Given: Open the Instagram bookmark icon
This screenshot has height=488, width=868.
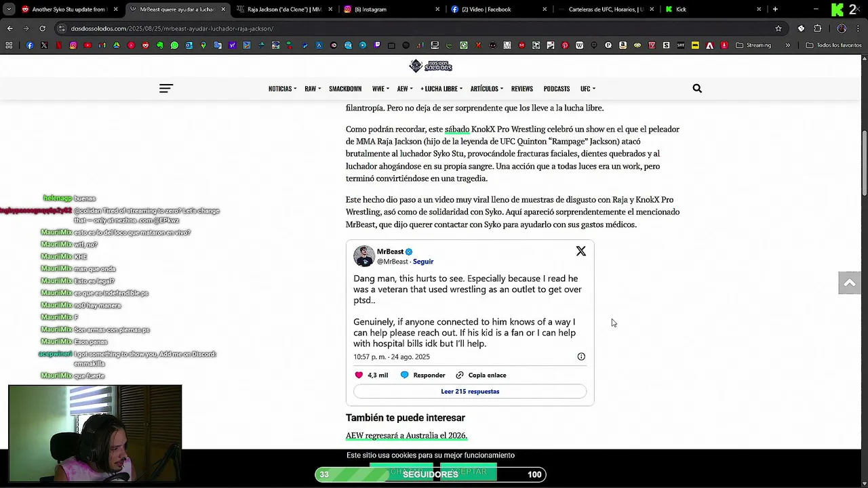Looking at the screenshot, I should coord(73,45).
